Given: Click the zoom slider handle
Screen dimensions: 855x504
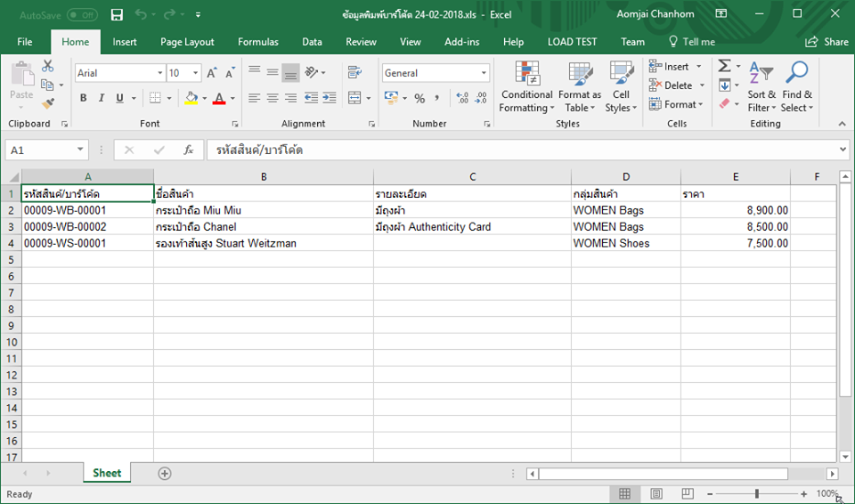Looking at the screenshot, I should pyautogui.click(x=757, y=493).
